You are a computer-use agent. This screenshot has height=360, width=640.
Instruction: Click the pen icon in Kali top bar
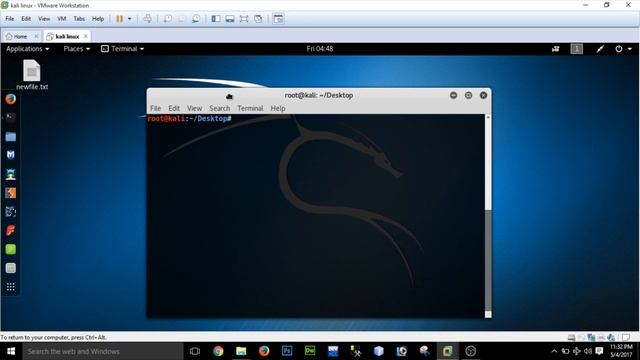(600, 49)
